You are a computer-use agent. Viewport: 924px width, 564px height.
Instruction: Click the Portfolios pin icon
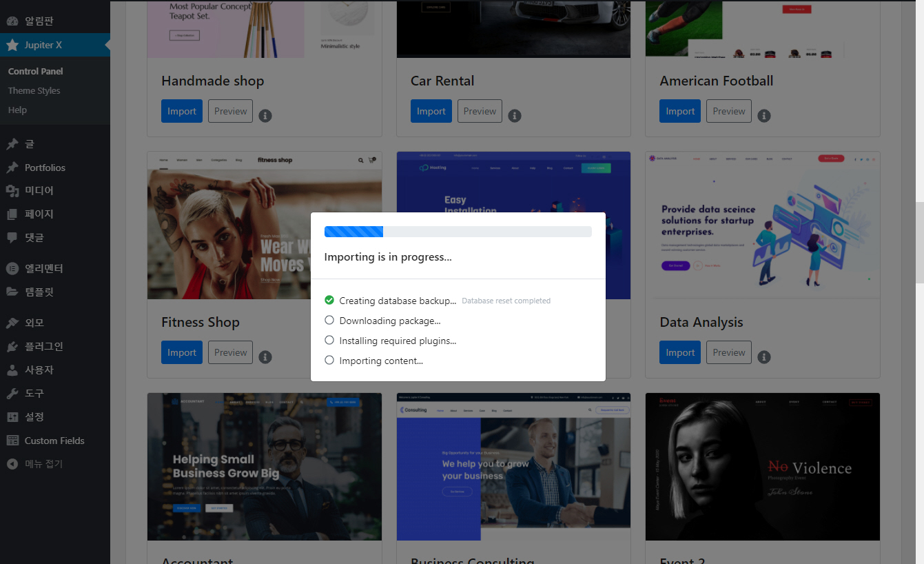tap(12, 168)
